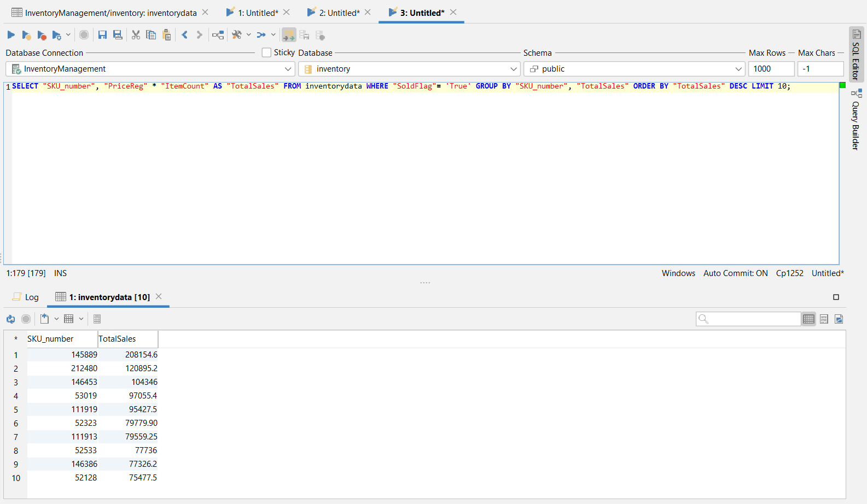Show results in chart view

pyautogui.click(x=839, y=319)
